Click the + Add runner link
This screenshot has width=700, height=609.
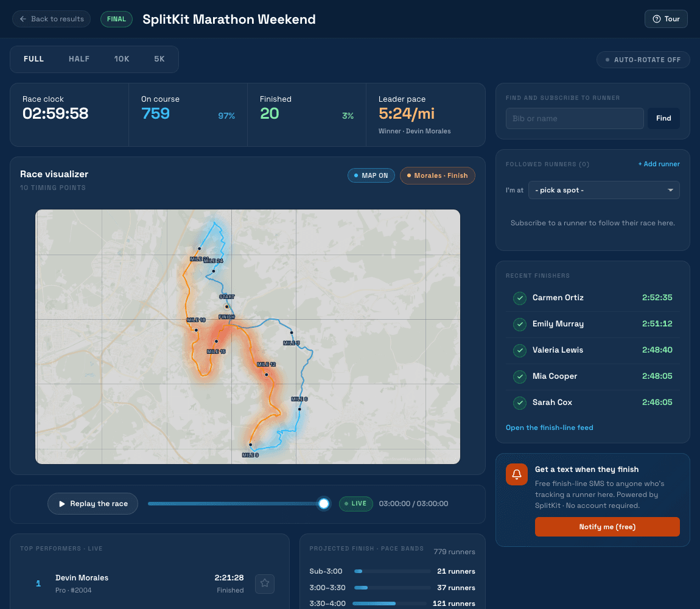tap(659, 164)
